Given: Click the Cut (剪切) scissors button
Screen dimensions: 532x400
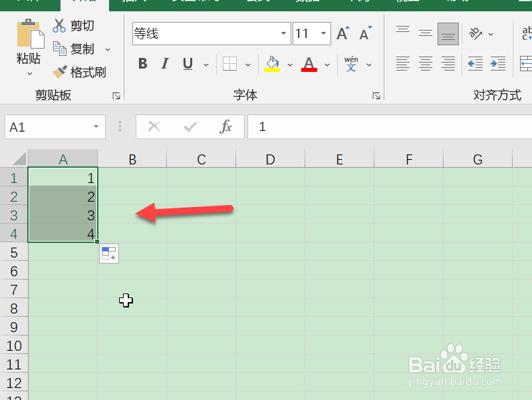Looking at the screenshot, I should (x=73, y=25).
